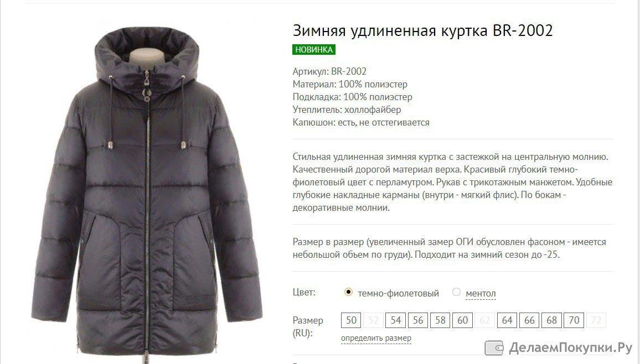This screenshot has height=364, width=640.
Task: Choose size 58
Action: pos(440,320)
